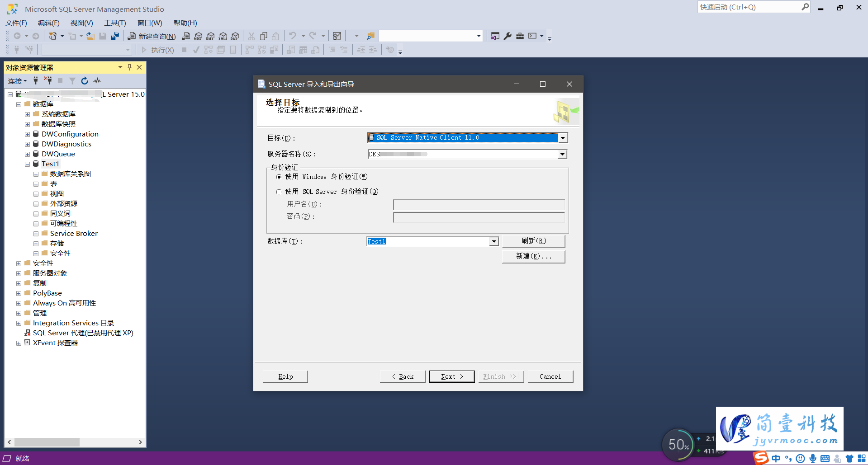This screenshot has height=465, width=868.
Task: Click the Object Explorer scroll right arrow
Action: pos(140,442)
